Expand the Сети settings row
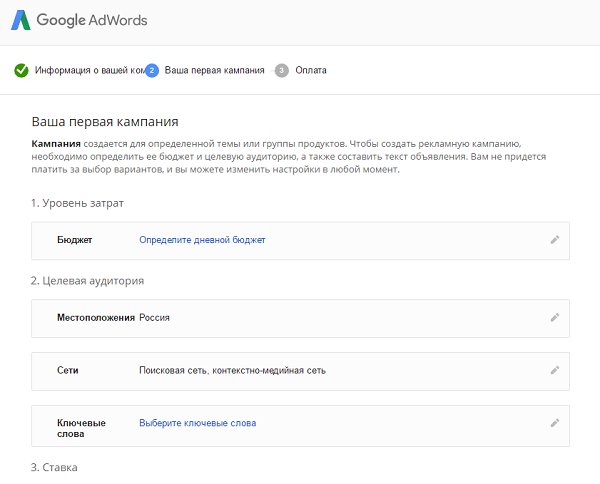Screen dimensions: 600x484 pyautogui.click(x=300, y=371)
